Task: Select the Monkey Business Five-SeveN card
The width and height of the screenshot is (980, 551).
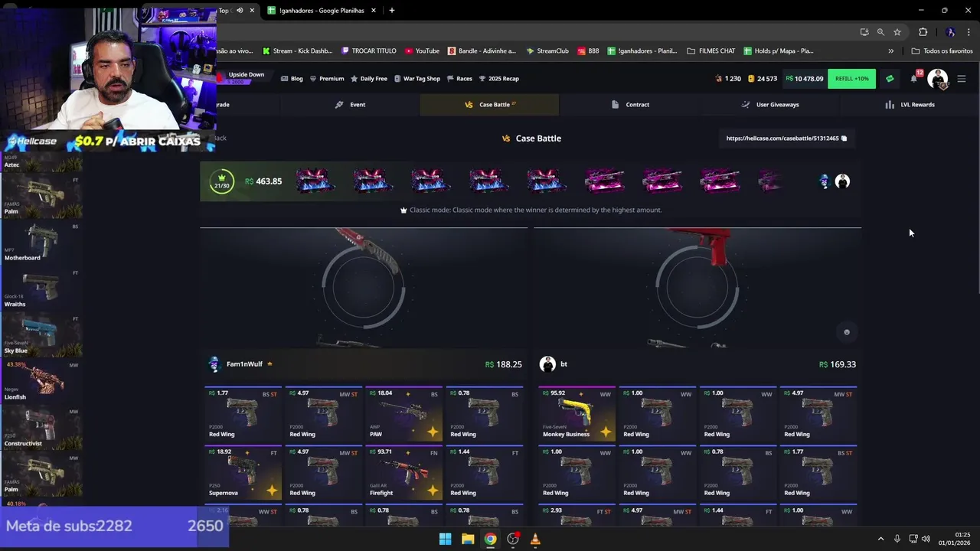Action: pos(577,414)
